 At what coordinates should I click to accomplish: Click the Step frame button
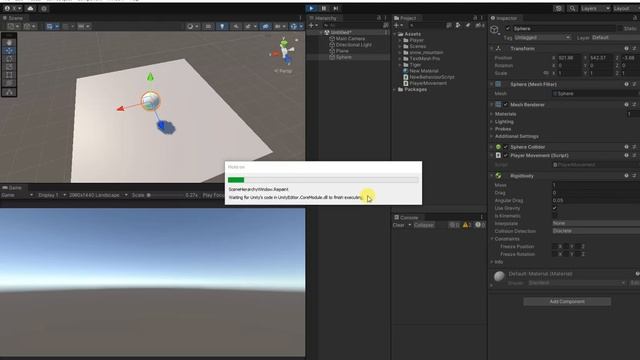[336, 8]
